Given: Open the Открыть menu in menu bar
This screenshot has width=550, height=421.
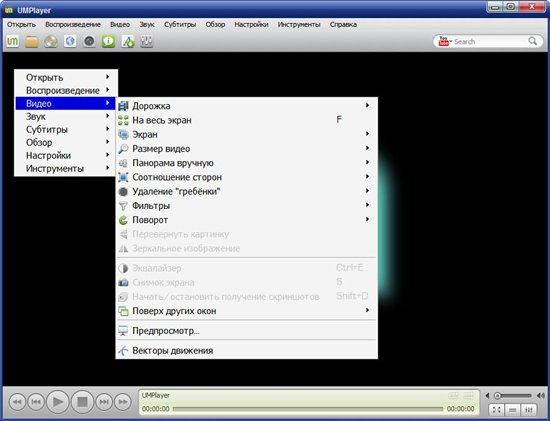Looking at the screenshot, I should [21, 25].
